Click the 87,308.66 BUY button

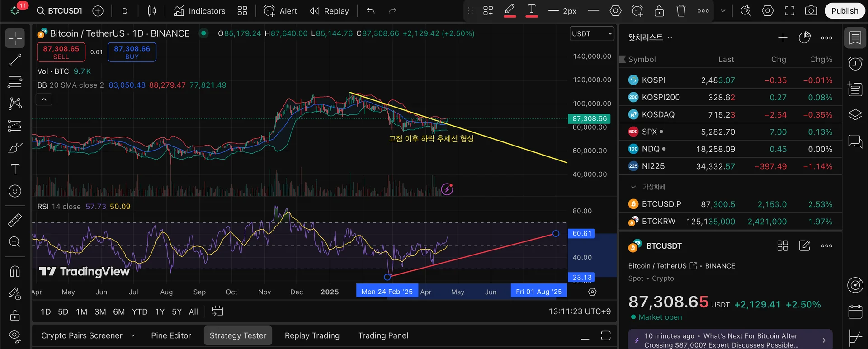[132, 52]
